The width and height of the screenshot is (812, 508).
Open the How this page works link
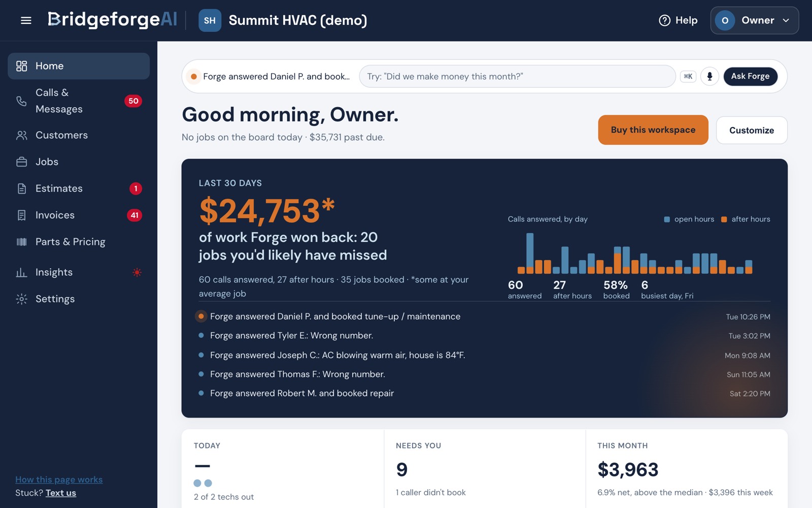(59, 480)
